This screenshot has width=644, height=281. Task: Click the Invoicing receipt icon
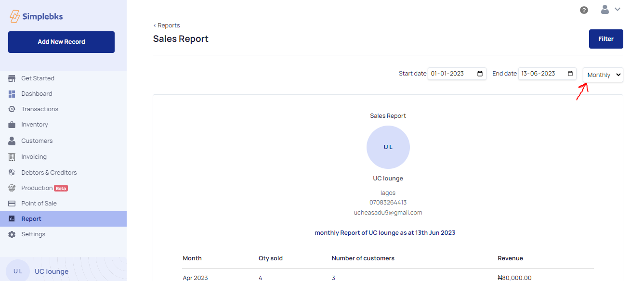tap(12, 157)
